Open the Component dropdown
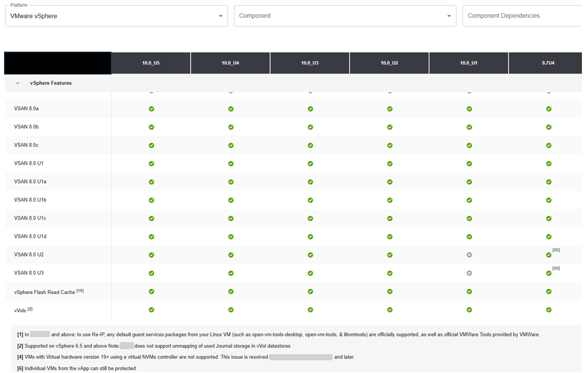This screenshot has height=373, width=588. point(345,16)
